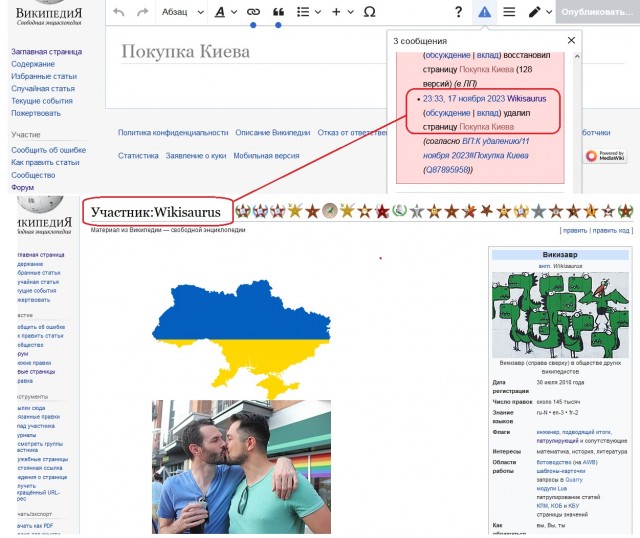Open the ВП:К удалению/11 ноября 2023 link
The image size is (640, 538).
[476, 148]
